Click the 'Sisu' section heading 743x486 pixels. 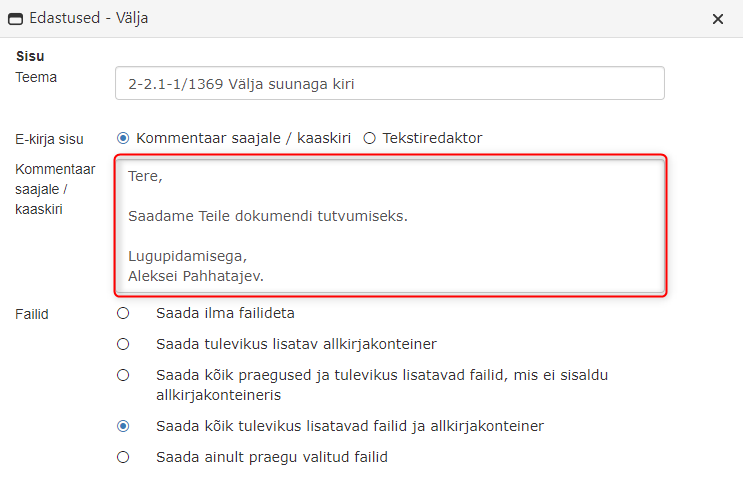30,56
